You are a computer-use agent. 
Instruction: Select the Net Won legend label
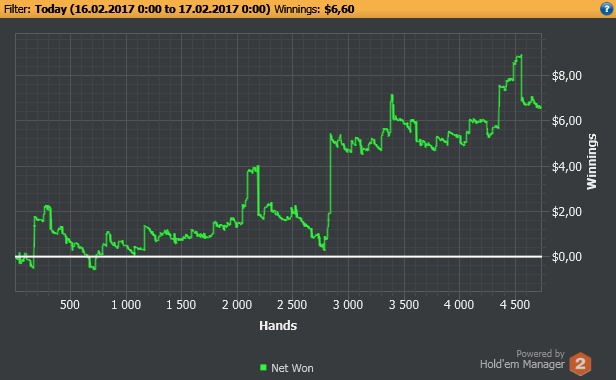[292, 368]
